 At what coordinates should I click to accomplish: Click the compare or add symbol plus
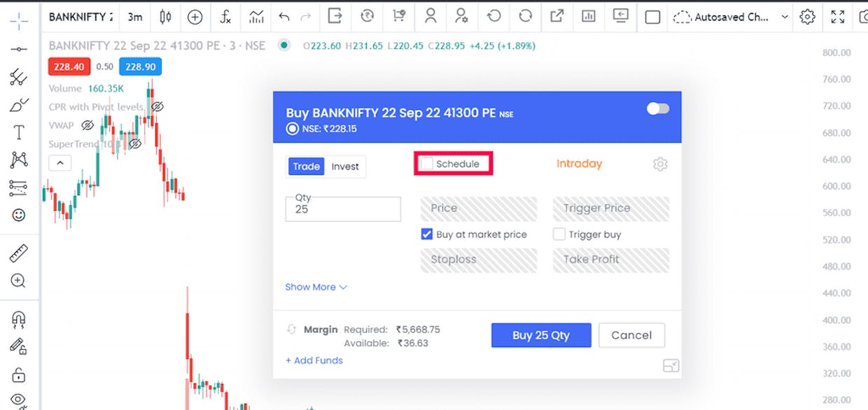pyautogui.click(x=195, y=17)
